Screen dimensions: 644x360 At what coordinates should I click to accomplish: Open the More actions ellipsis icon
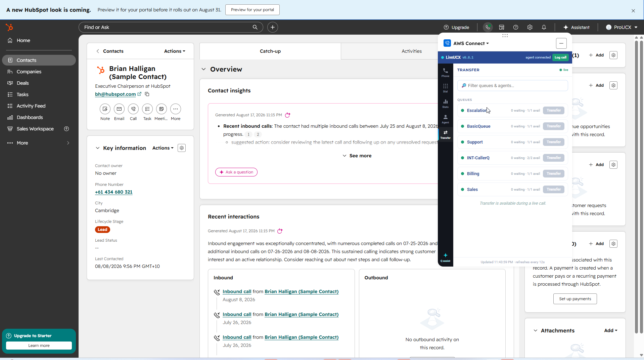pyautogui.click(x=176, y=109)
